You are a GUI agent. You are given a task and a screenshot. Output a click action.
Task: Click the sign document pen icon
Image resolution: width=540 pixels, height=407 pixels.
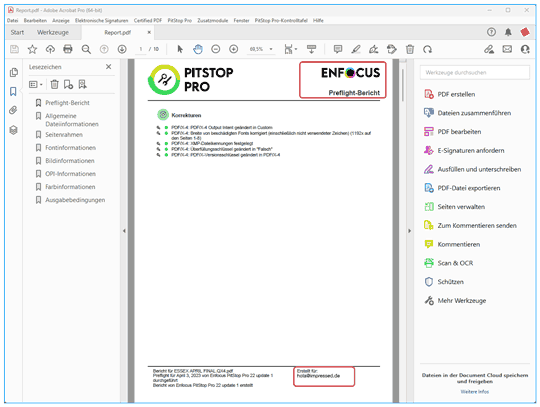(374, 49)
